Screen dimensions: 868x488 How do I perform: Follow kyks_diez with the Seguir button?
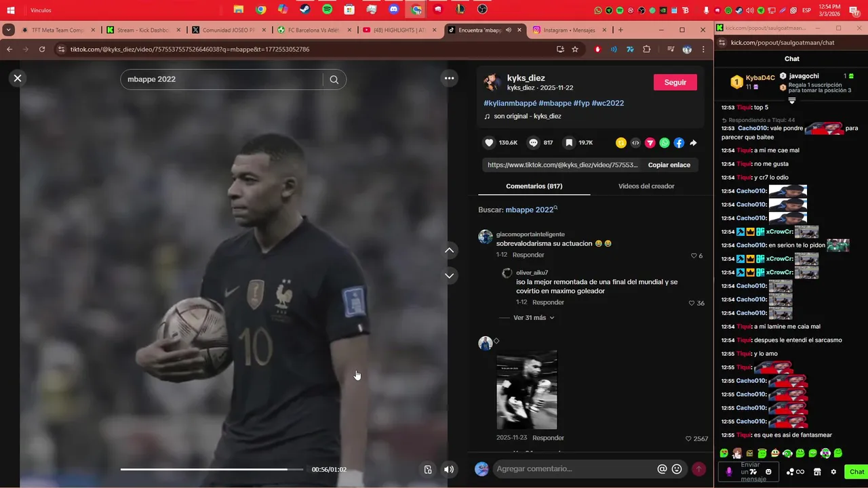pos(675,82)
